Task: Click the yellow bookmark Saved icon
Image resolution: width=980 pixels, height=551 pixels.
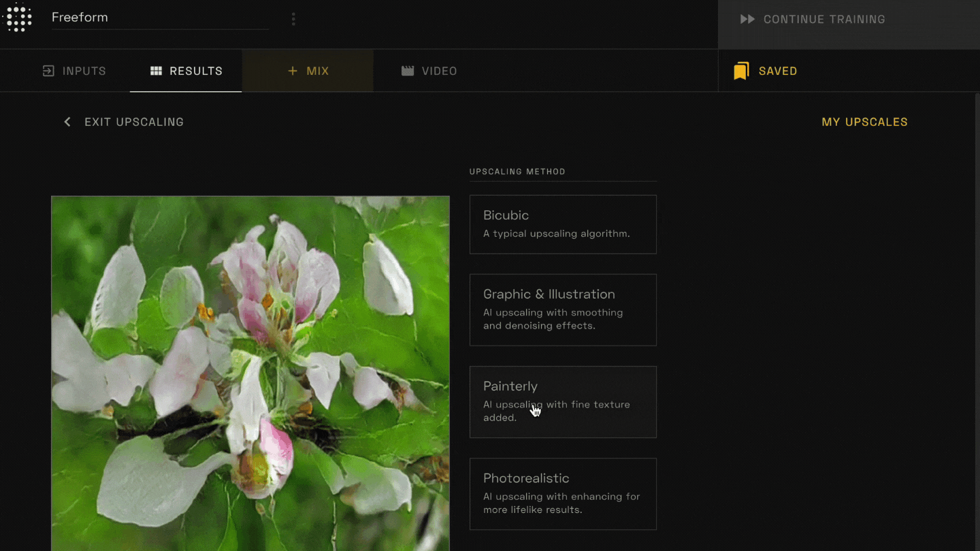Action: click(741, 71)
